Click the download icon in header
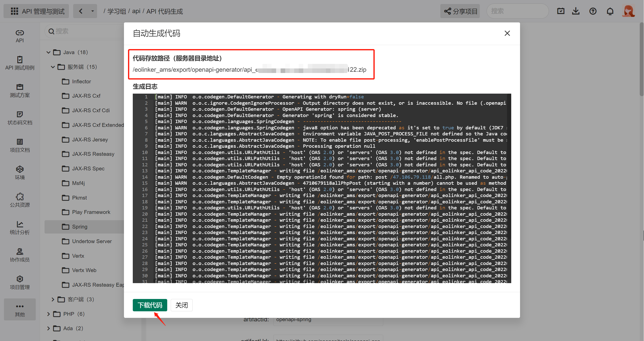Viewport: 644px width, 341px height. [576, 11]
